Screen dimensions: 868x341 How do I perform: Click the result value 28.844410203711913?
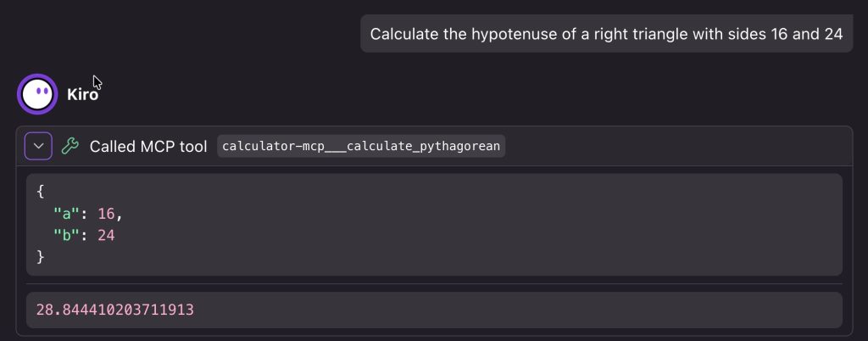pyautogui.click(x=115, y=310)
